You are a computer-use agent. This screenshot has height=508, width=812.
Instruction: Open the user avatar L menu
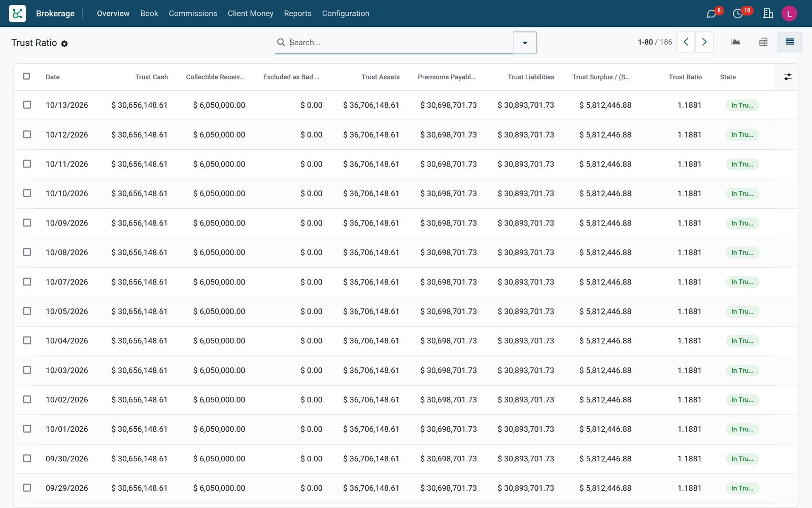pos(789,14)
